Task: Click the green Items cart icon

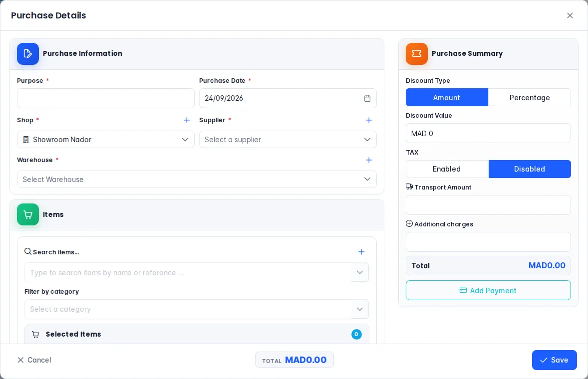Action: [x=28, y=214]
